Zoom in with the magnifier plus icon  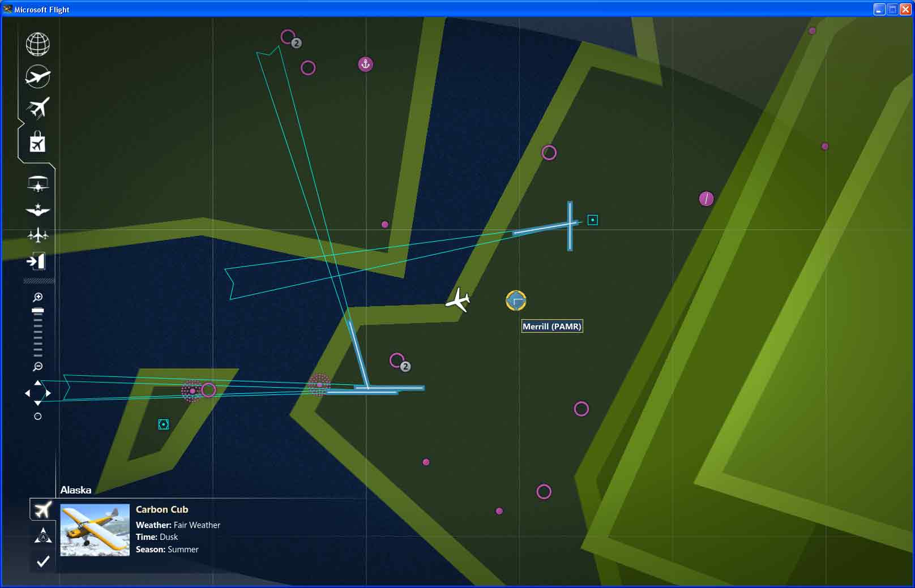[38, 297]
